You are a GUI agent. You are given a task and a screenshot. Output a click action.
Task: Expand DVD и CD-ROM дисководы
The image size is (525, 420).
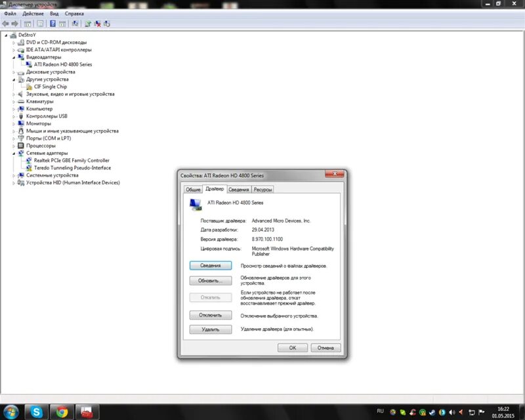(14, 43)
